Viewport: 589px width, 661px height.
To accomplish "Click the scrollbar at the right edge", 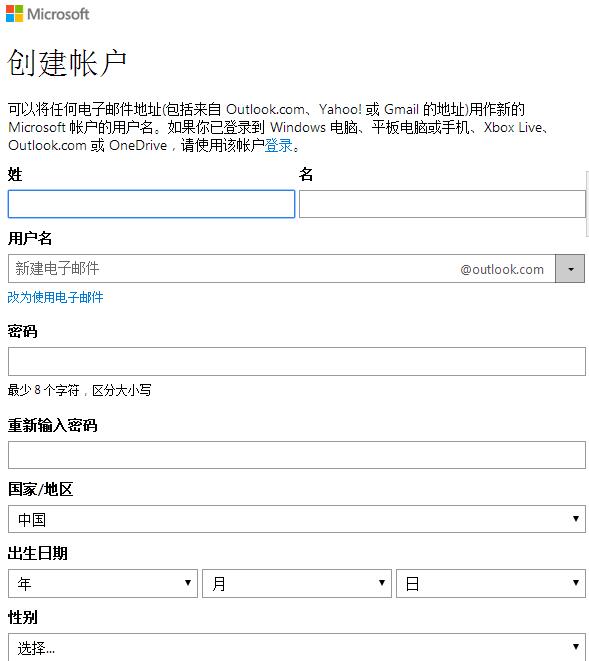I will click(x=587, y=204).
